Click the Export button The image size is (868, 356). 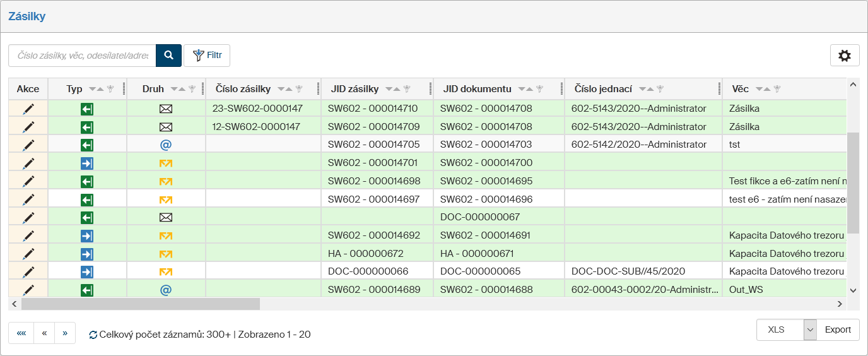coord(838,329)
